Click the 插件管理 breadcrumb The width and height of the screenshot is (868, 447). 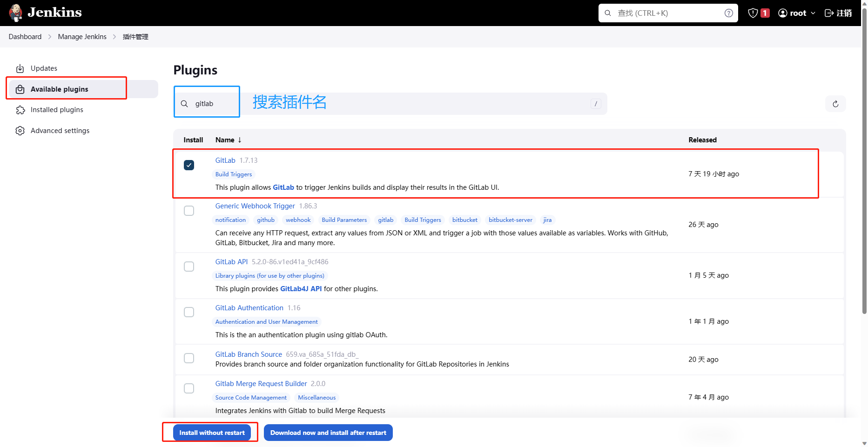(x=135, y=37)
